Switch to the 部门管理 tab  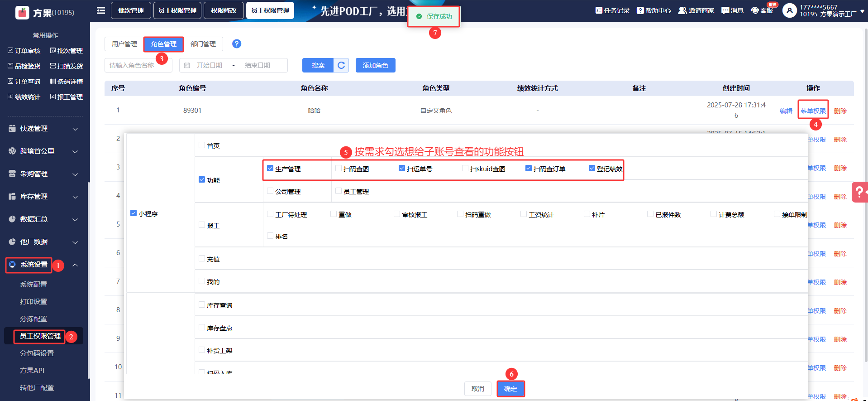tap(203, 44)
